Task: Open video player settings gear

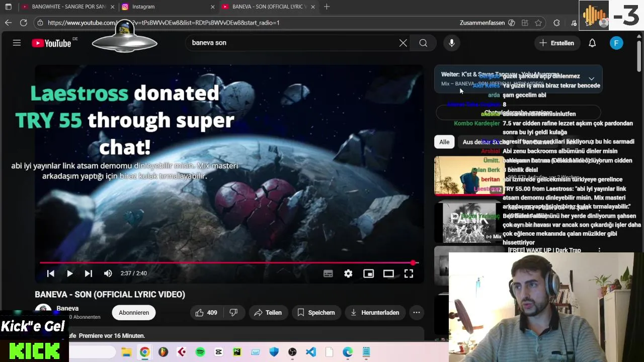Action: click(x=348, y=274)
